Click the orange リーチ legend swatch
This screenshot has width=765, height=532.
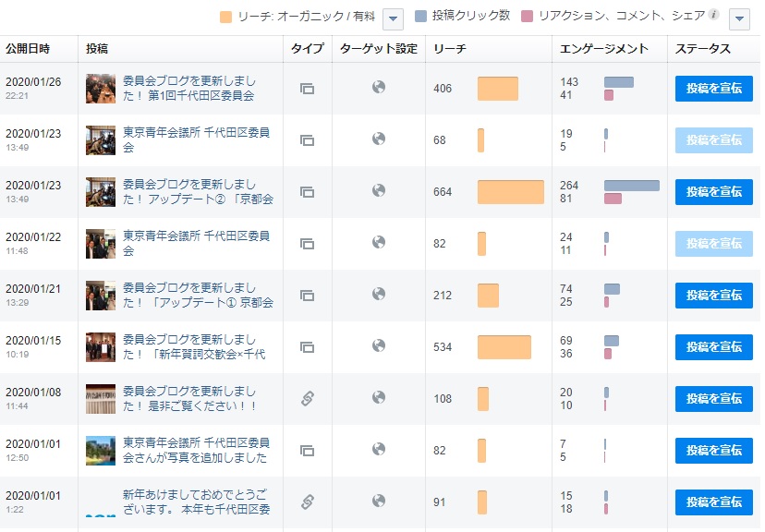tap(226, 17)
